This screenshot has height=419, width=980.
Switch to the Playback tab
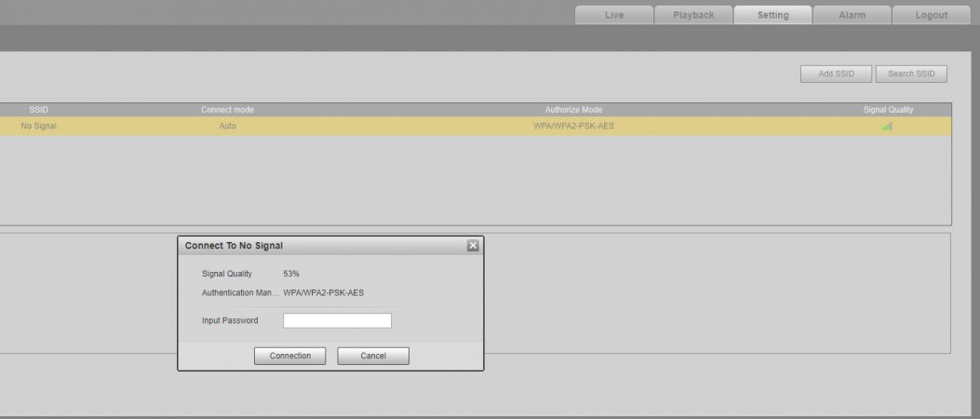[x=693, y=15]
